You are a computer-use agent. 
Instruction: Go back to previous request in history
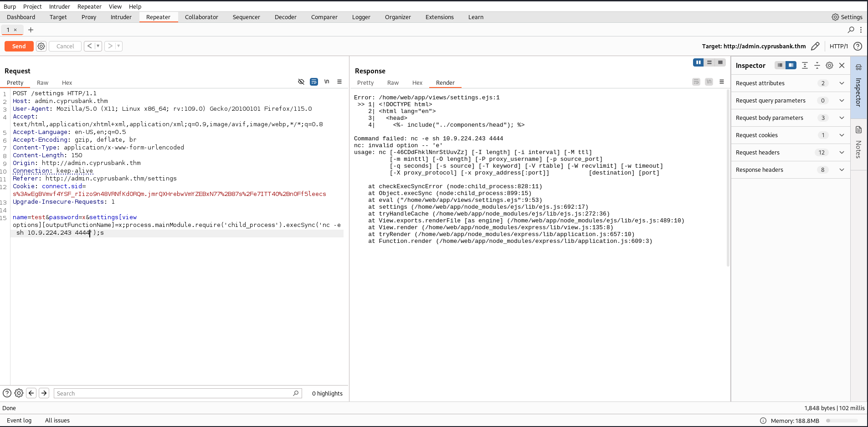[90, 46]
